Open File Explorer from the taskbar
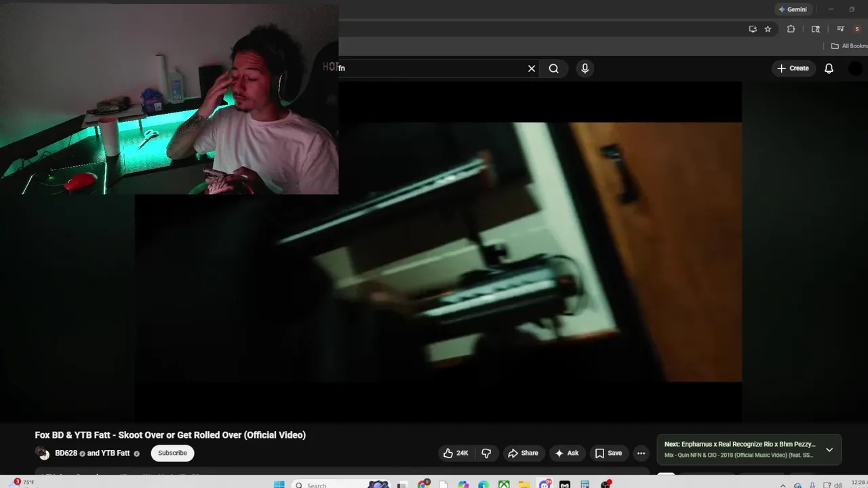The width and height of the screenshot is (868, 488). 524,484
